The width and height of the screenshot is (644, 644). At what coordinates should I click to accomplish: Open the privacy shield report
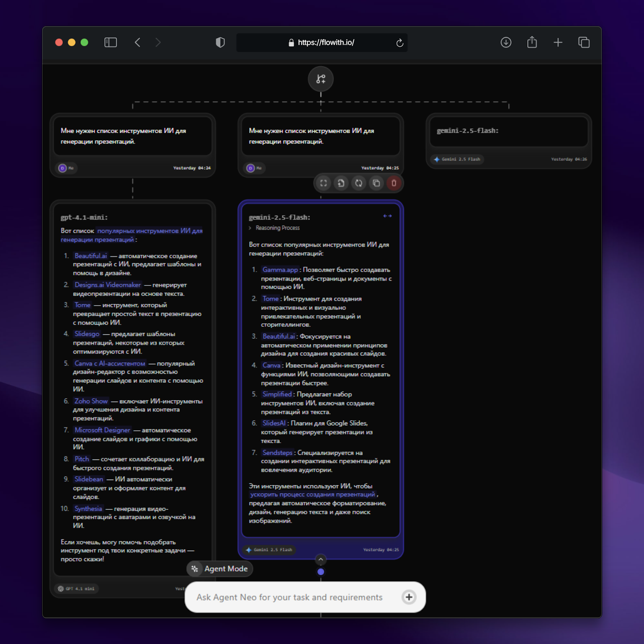click(220, 42)
